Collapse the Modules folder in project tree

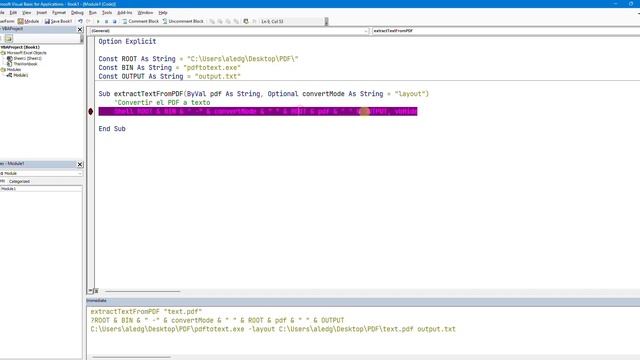click(x=3, y=70)
